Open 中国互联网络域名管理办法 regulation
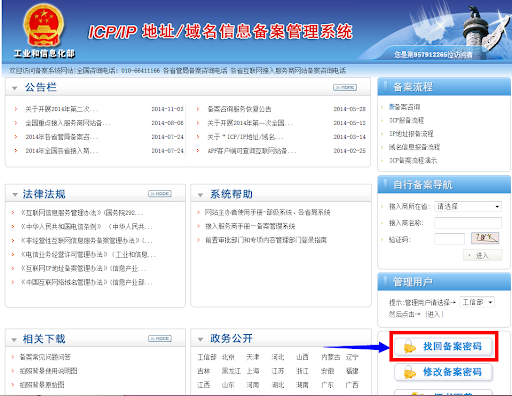512x396 pixels. click(86, 283)
